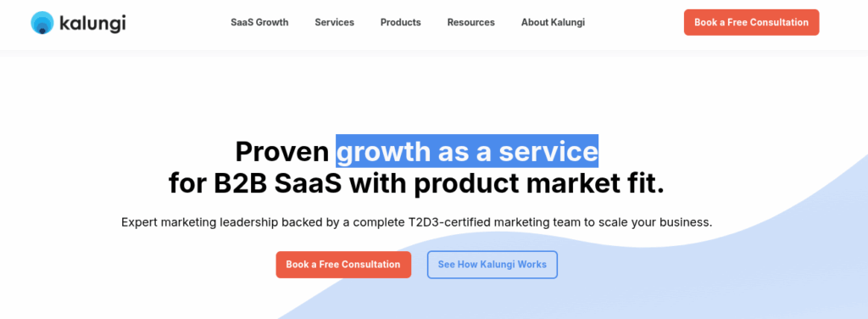Open the Services navigation menu
The width and height of the screenshot is (868, 319).
(334, 23)
